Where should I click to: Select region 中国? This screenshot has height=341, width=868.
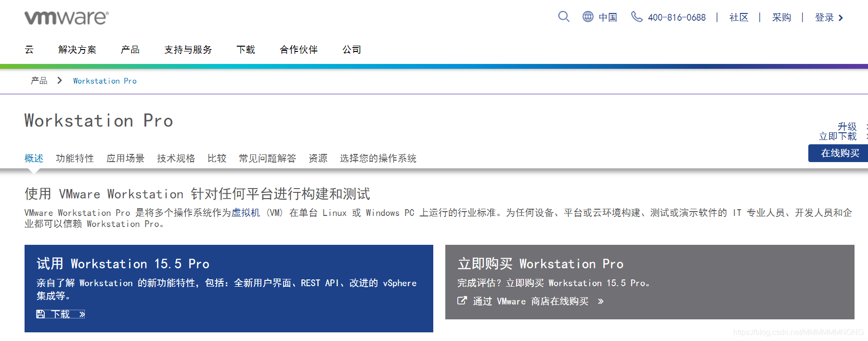608,17
